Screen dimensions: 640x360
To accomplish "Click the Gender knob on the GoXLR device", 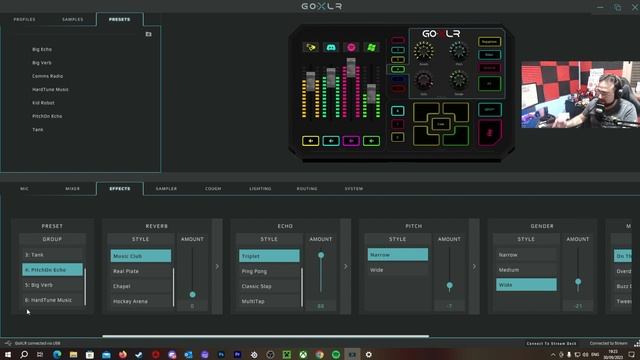I will (459, 80).
